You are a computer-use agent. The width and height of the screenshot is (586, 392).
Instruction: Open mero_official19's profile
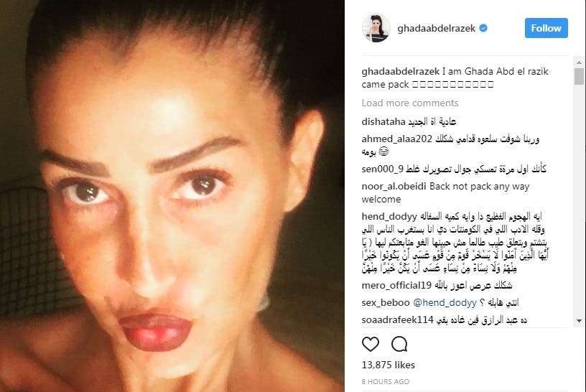396,286
